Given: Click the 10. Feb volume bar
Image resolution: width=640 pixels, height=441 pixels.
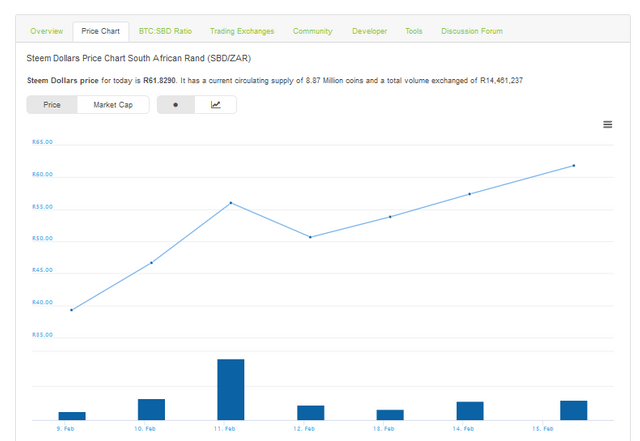Looking at the screenshot, I should [x=151, y=409].
